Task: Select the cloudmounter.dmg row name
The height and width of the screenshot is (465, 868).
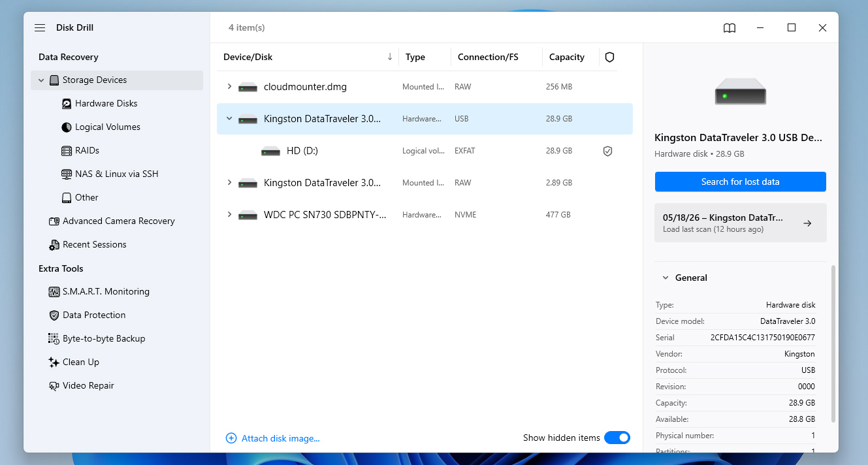Action: 305,86
